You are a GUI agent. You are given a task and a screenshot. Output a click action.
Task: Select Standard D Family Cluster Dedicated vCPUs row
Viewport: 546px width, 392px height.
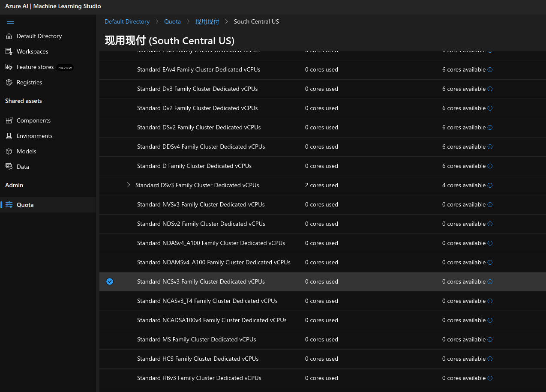[x=323, y=166]
